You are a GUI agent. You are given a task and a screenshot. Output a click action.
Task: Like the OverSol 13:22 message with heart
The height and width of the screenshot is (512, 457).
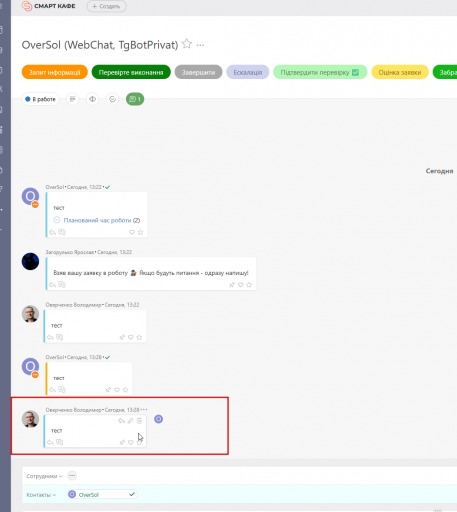point(132,232)
